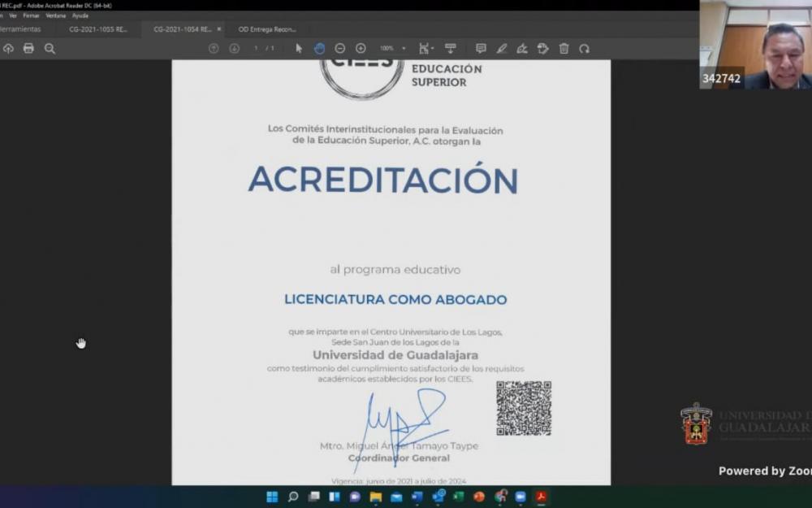Open Windows taskbar search
The image size is (812, 508).
[293, 497]
